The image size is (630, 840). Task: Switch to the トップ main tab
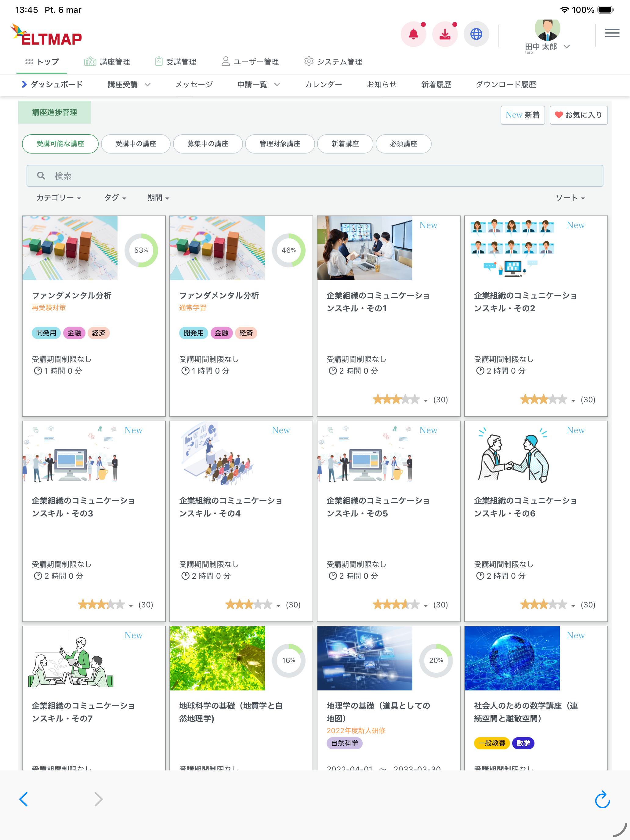pos(42,62)
